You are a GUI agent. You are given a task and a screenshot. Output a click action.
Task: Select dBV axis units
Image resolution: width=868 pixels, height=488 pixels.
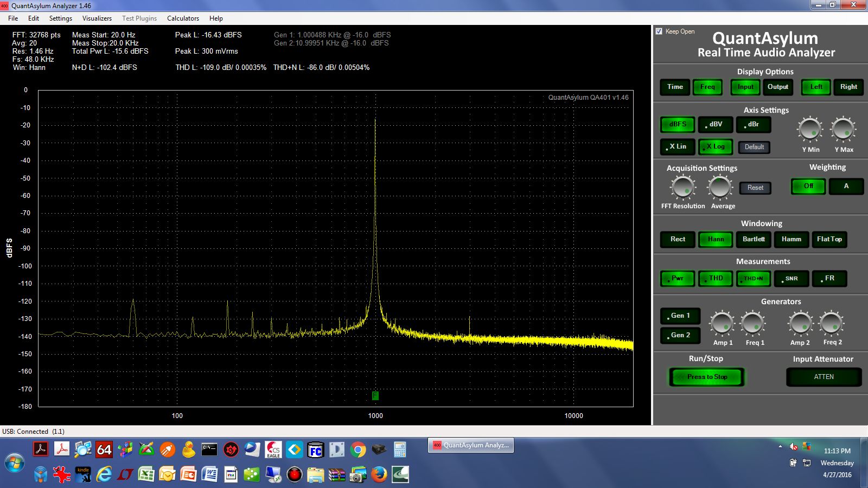716,124
